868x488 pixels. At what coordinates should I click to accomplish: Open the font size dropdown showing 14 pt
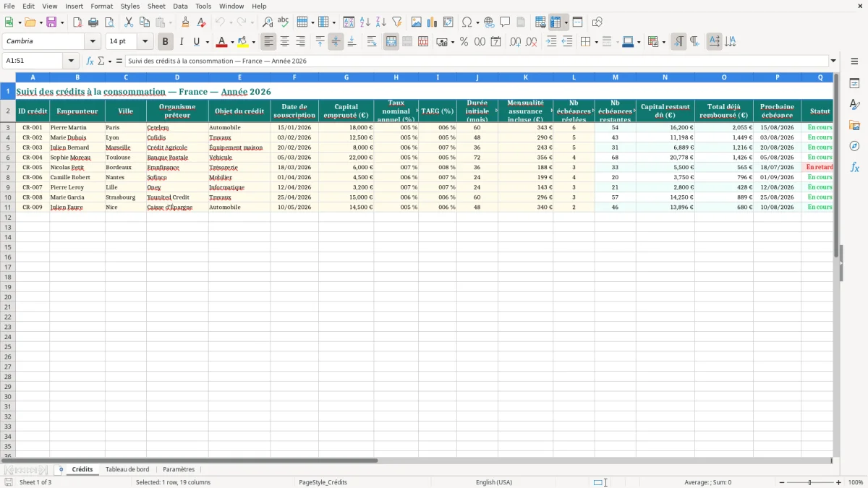click(x=145, y=42)
